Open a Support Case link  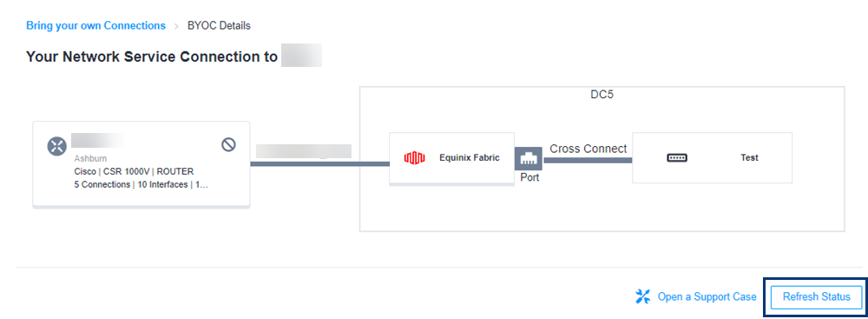[707, 296]
